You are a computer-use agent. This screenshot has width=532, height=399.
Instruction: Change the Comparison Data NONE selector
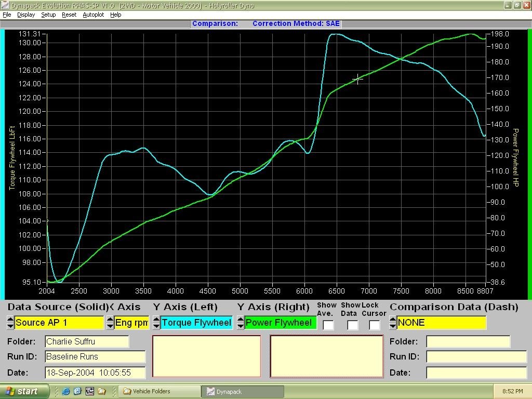(441, 323)
